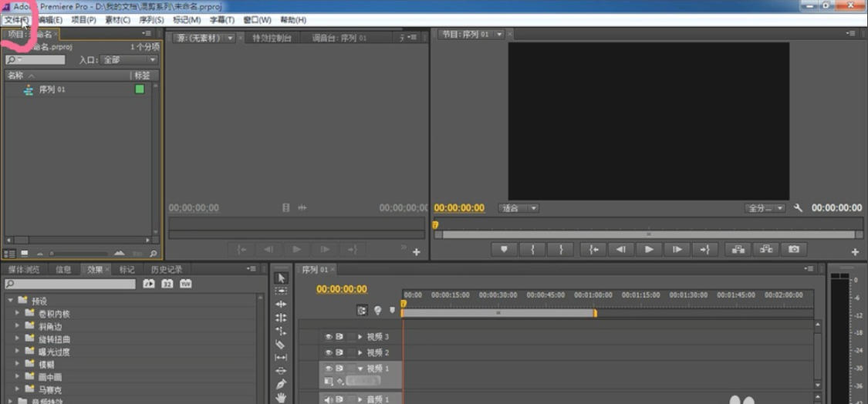The image size is (868, 404).
Task: Select the Track Select tool
Action: click(x=281, y=291)
